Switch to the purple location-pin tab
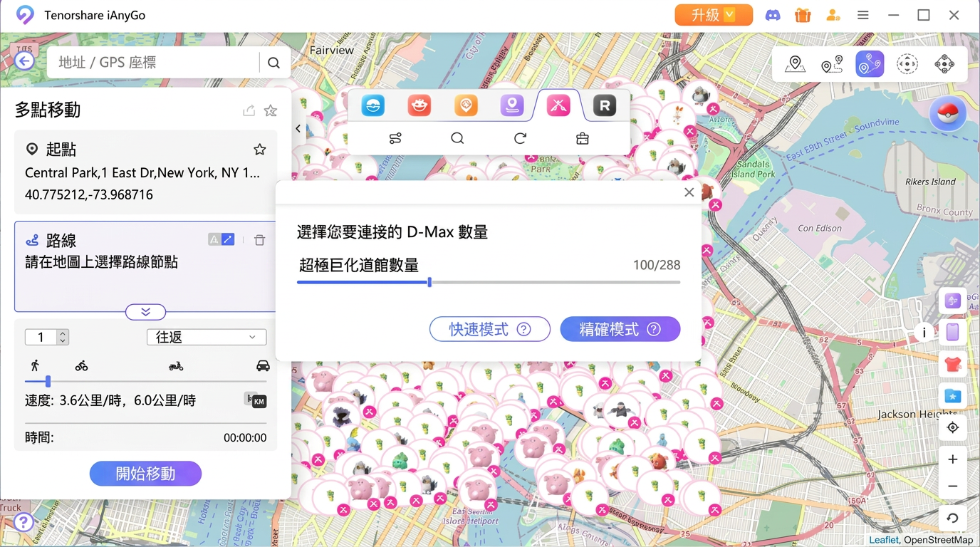The height and width of the screenshot is (547, 980). click(512, 105)
